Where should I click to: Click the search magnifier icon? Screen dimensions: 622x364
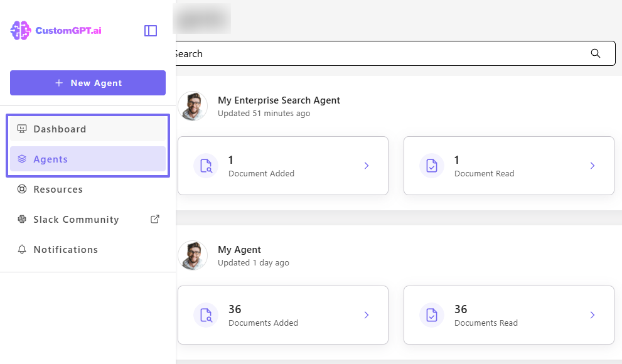point(595,53)
